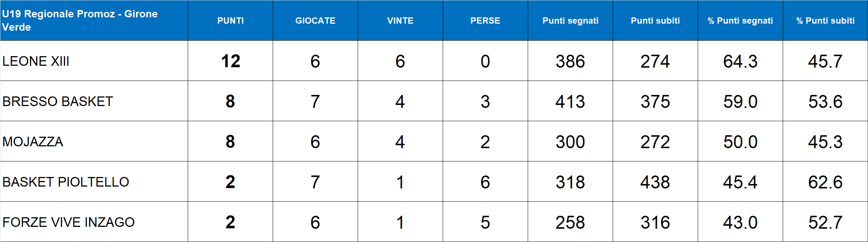Click the BASKET PIOLTELLO team name
868x242 pixels.
tap(66, 182)
